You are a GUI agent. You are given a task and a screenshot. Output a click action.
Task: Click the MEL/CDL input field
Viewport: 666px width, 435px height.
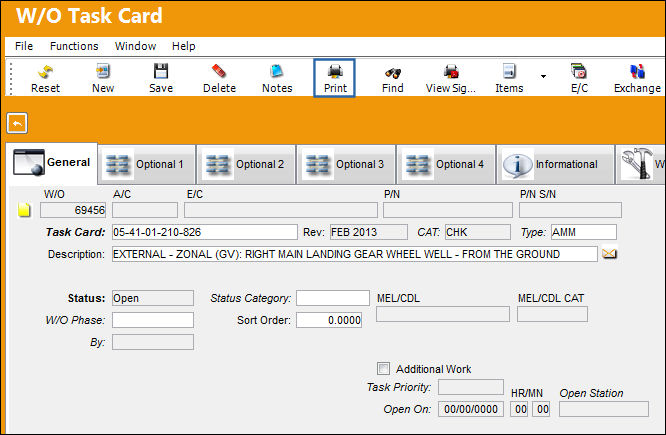coord(443,314)
